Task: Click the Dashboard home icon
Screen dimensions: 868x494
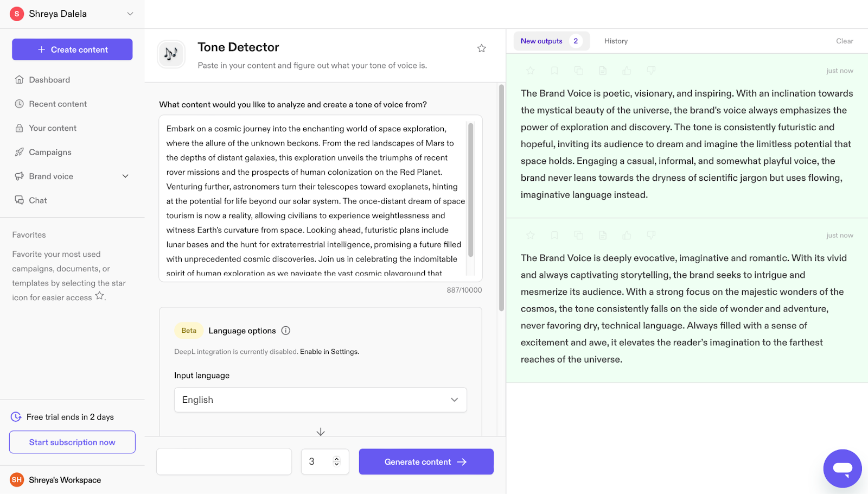Action: point(20,80)
